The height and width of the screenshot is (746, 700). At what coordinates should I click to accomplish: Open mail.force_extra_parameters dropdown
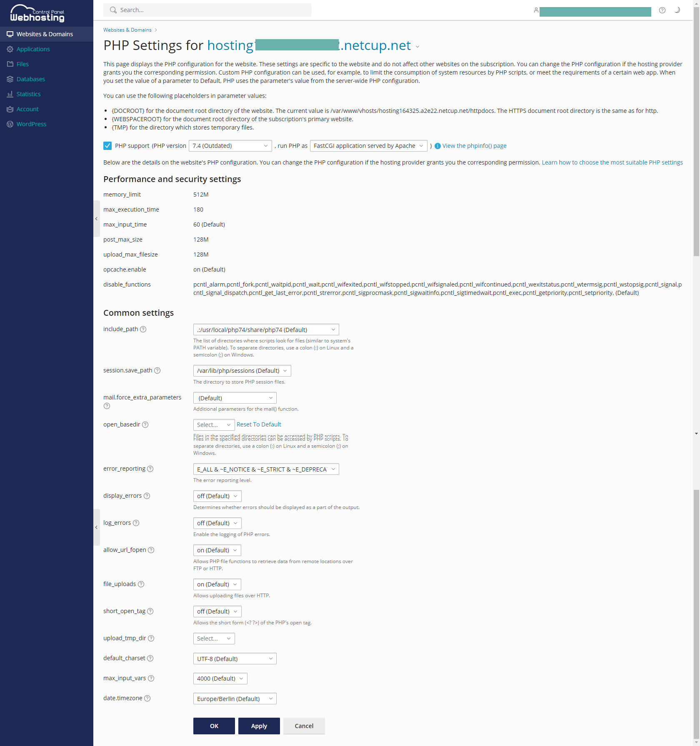click(x=235, y=398)
